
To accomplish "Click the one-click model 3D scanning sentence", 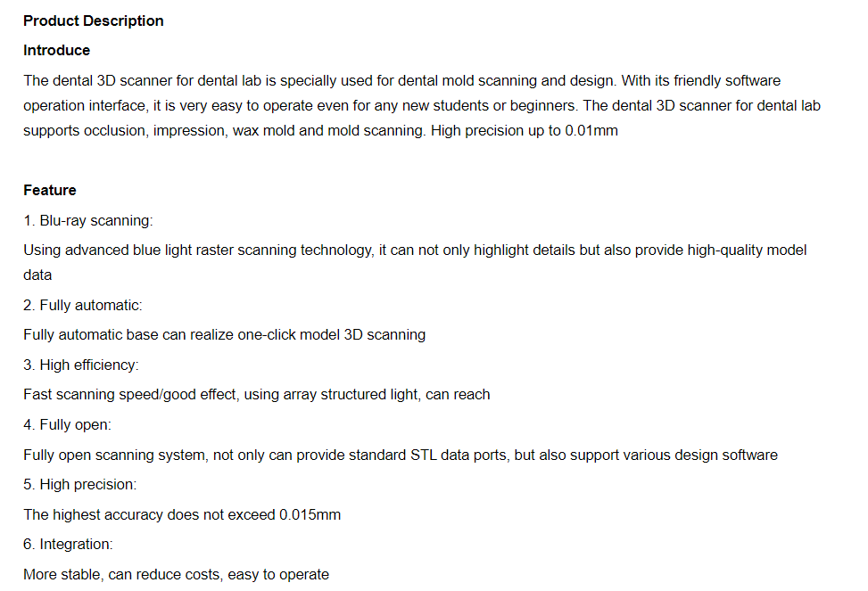I will click(224, 335).
